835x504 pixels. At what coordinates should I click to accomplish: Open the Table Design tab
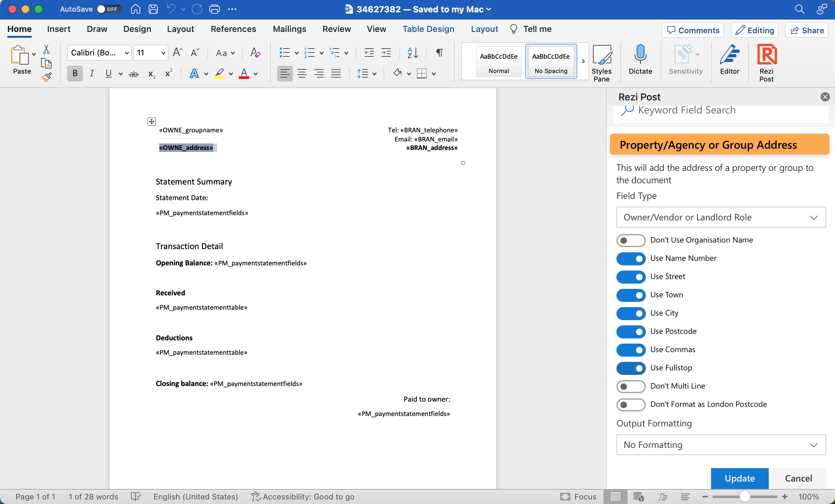tap(428, 29)
